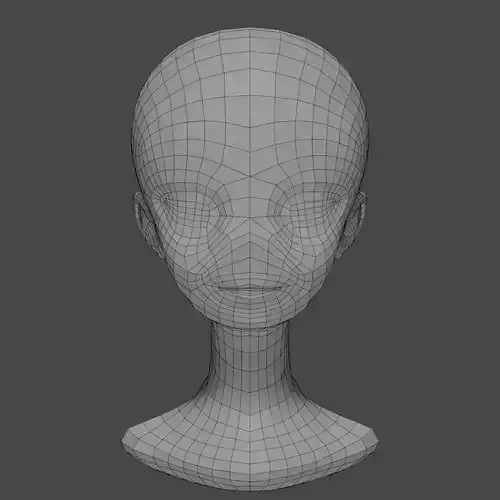Click the ear on the viewer's right side
This screenshot has height=500, width=500.
click(x=353, y=224)
